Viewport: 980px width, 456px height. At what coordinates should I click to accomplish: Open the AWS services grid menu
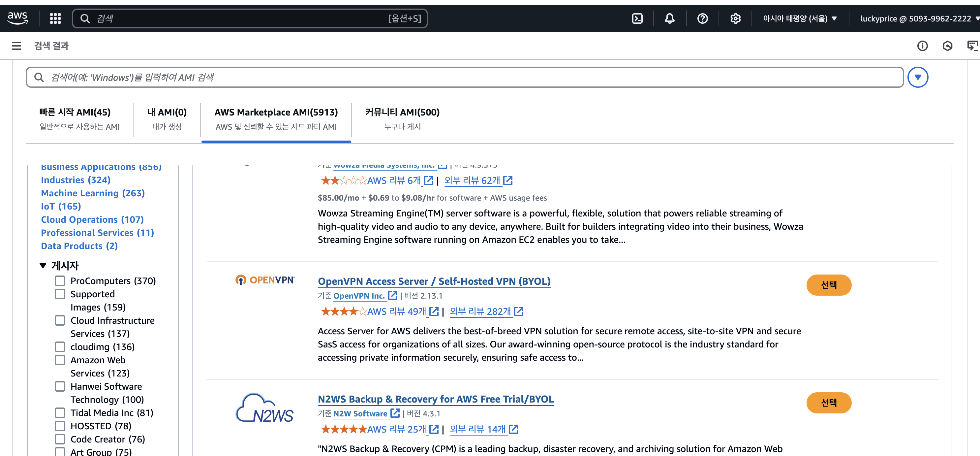point(55,18)
